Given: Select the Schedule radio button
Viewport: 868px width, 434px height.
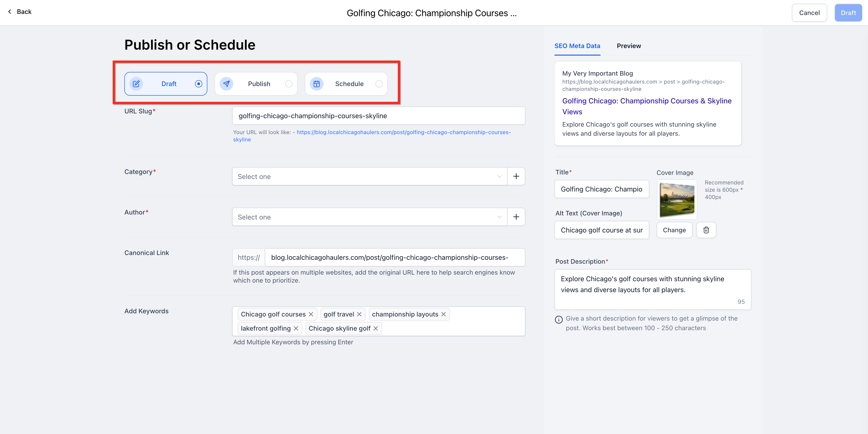Looking at the screenshot, I should pos(379,84).
